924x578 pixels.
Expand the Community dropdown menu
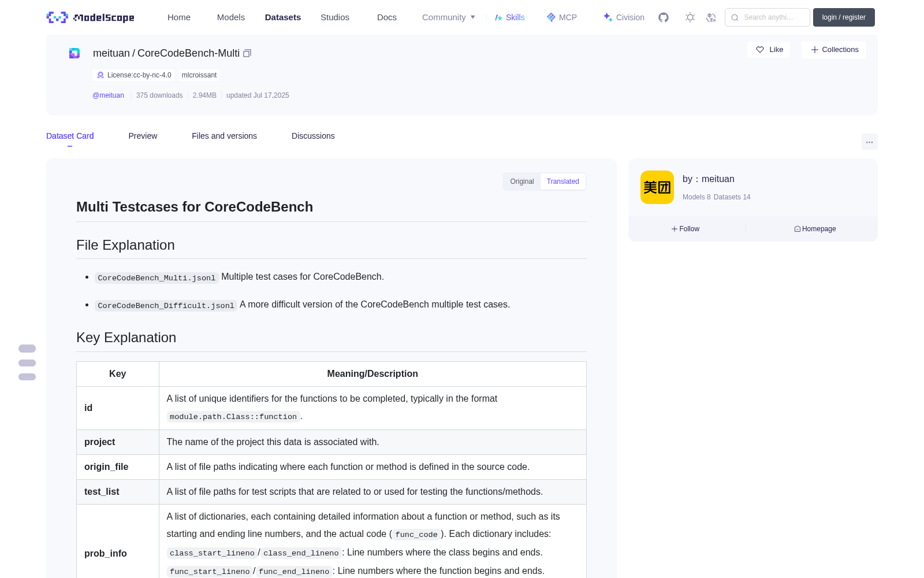449,17
